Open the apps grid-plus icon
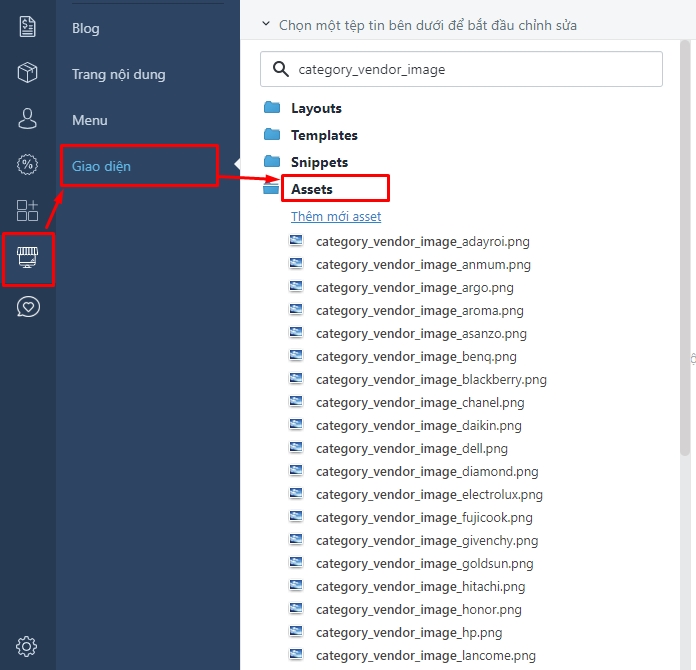 click(28, 210)
